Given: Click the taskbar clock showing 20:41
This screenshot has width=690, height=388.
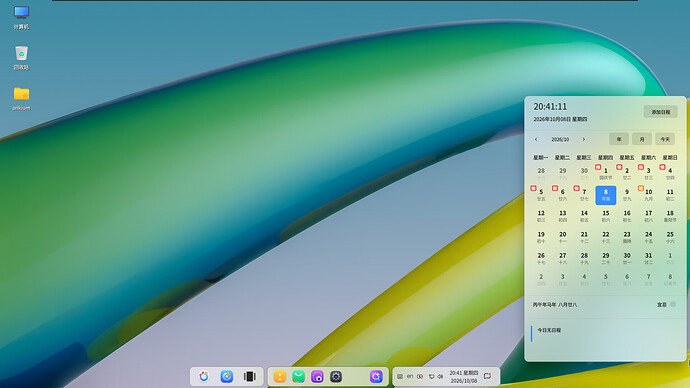Looking at the screenshot, I should [463, 377].
